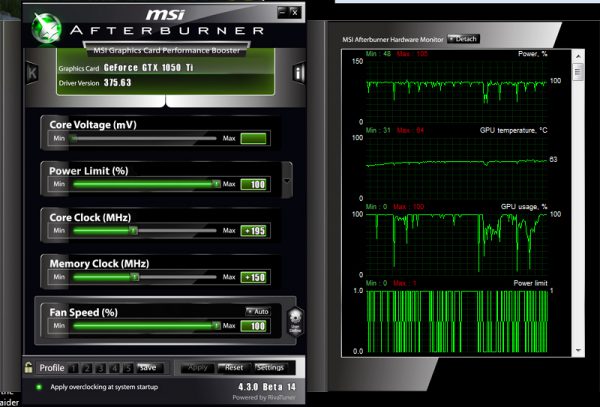
Task: Select profile slot 4
Action: [x=114, y=368]
